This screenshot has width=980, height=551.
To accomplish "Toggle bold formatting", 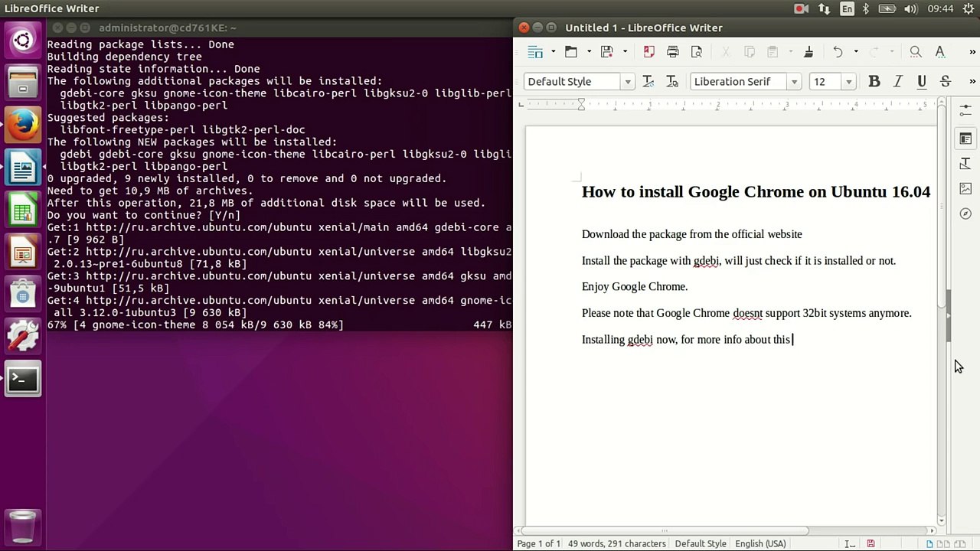I will pyautogui.click(x=874, y=82).
